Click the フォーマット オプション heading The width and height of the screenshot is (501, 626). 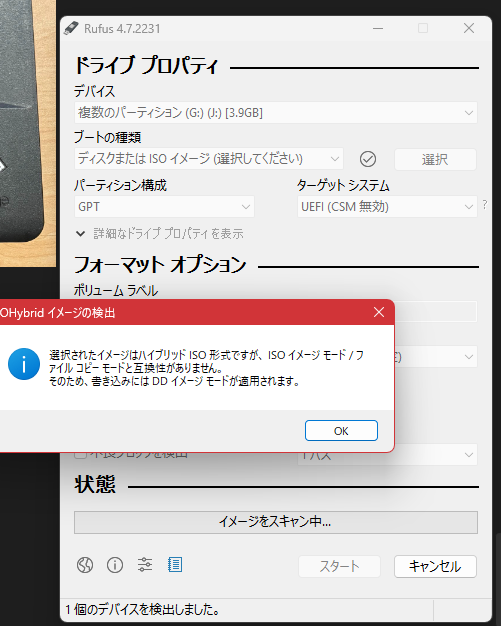point(160,264)
